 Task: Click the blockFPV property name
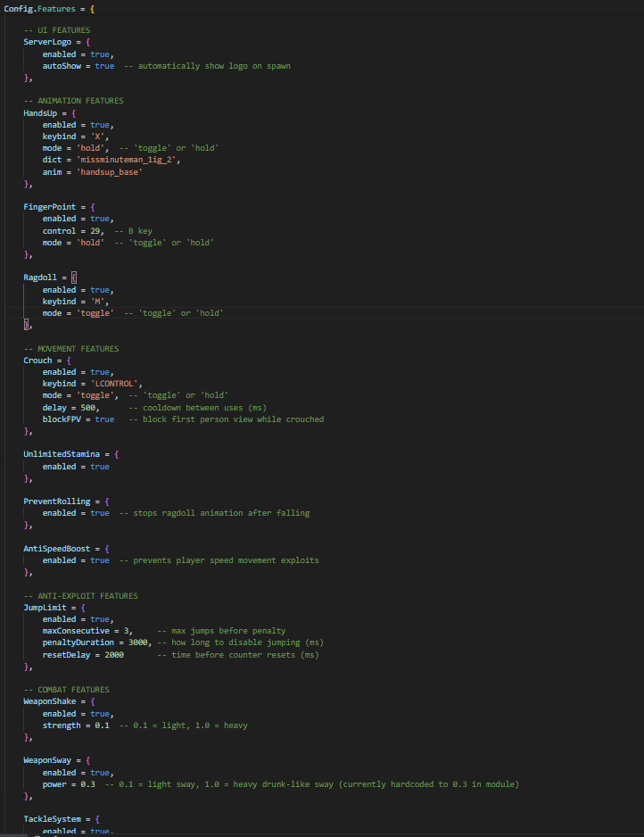click(62, 419)
